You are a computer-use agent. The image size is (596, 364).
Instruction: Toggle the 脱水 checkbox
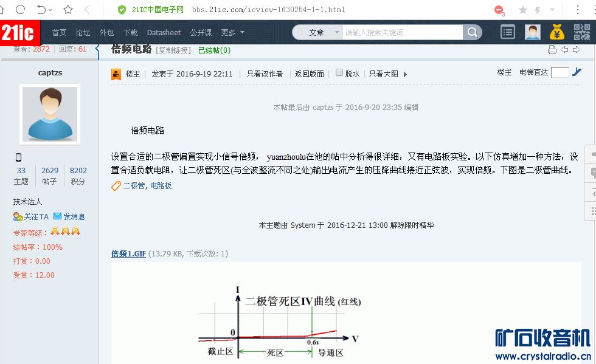(339, 72)
